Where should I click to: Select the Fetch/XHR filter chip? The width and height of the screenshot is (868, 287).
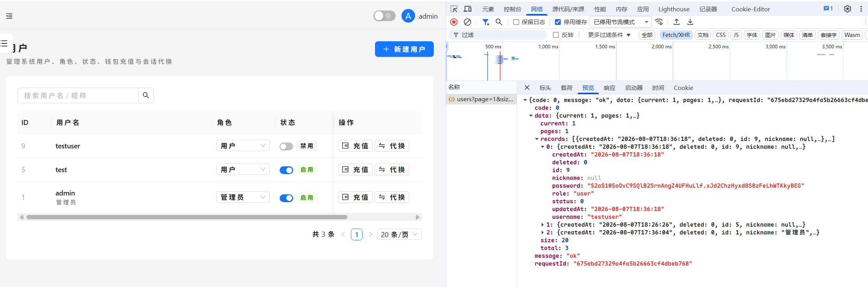tap(676, 35)
